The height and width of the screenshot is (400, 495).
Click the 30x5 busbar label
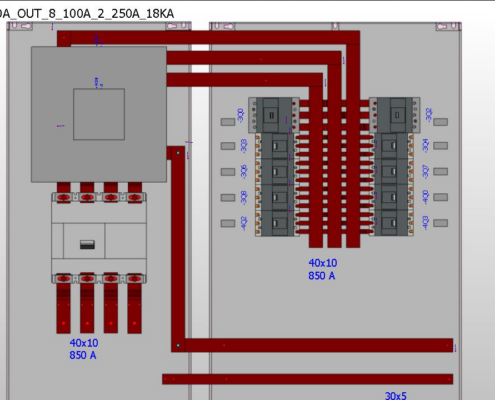point(396,396)
